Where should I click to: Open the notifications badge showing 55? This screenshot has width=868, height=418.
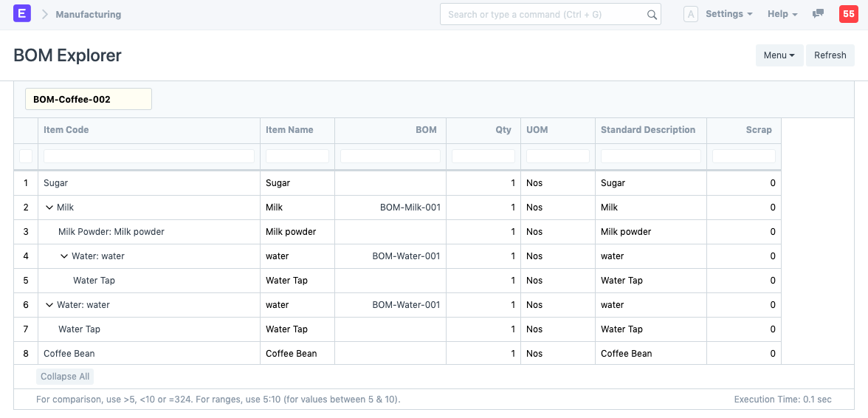point(848,14)
